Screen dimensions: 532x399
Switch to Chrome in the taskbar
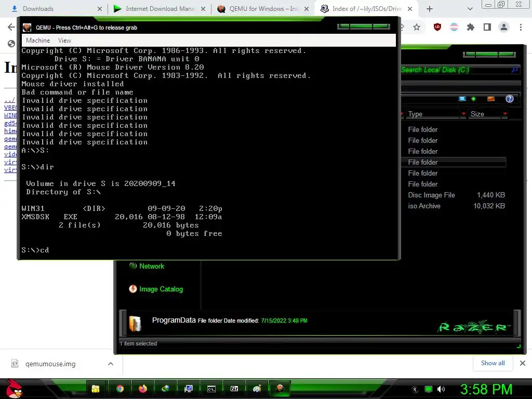coord(120,389)
